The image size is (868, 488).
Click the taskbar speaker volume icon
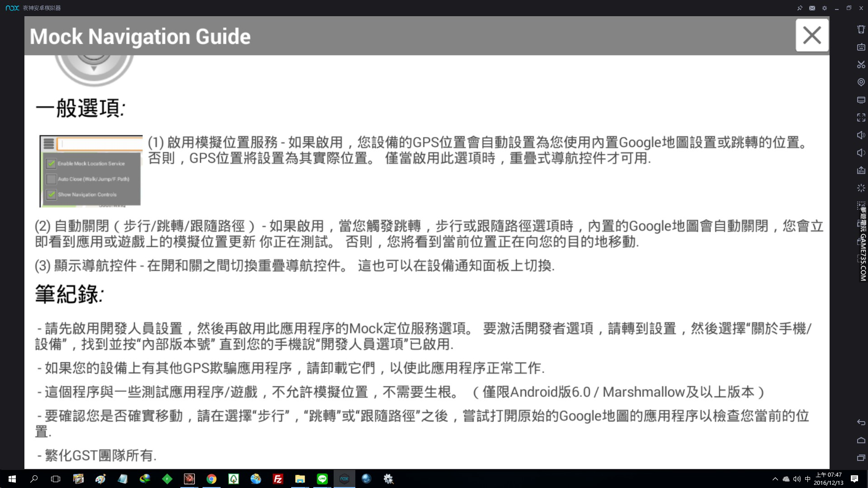[797, 479]
